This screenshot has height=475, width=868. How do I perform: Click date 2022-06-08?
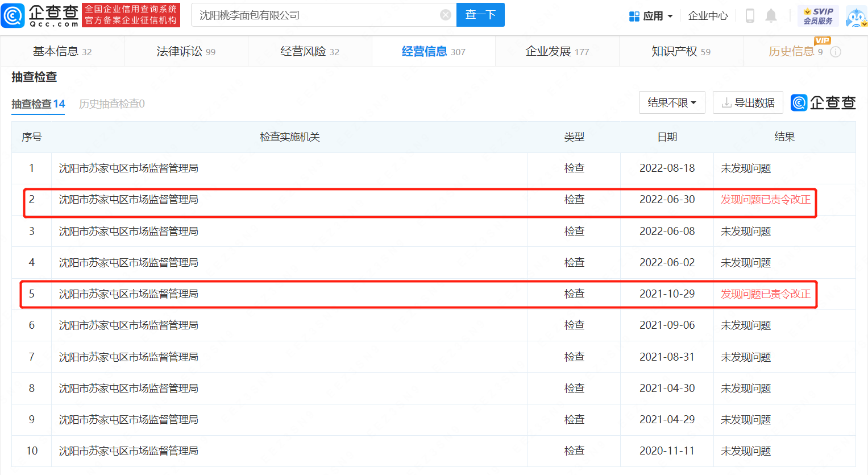(x=667, y=232)
